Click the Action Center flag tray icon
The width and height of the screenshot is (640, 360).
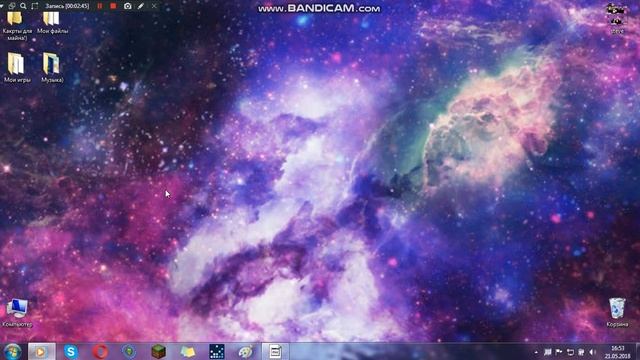[559, 352]
